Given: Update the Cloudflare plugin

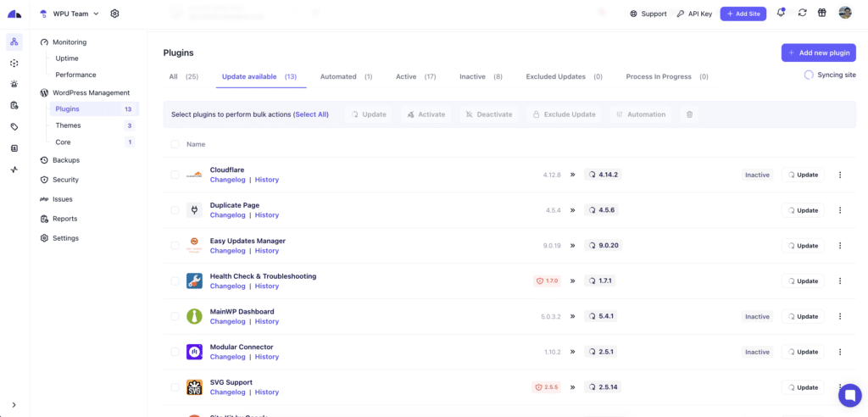Looking at the screenshot, I should point(803,175).
